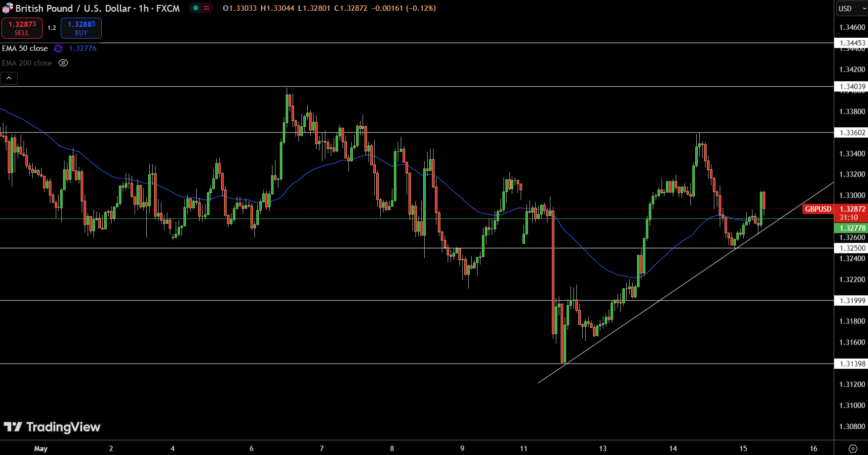
Task: Select the EMA 200 close legend label
Action: (27, 63)
